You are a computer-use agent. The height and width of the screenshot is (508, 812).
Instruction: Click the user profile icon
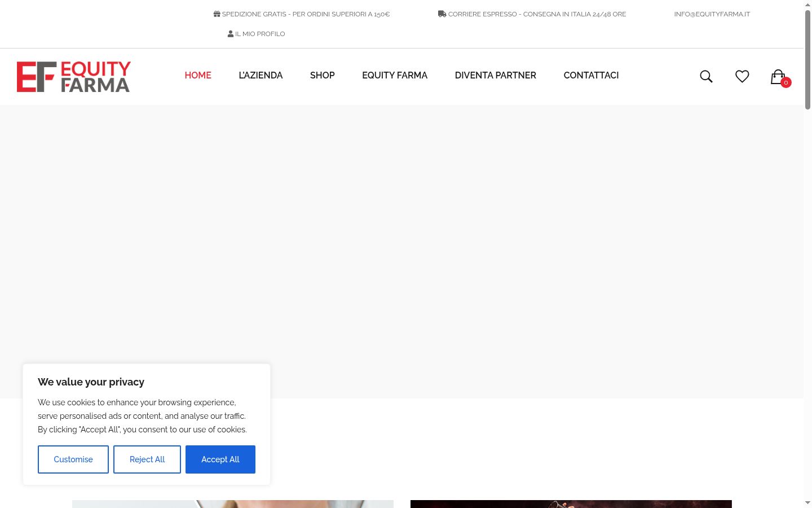tap(231, 34)
